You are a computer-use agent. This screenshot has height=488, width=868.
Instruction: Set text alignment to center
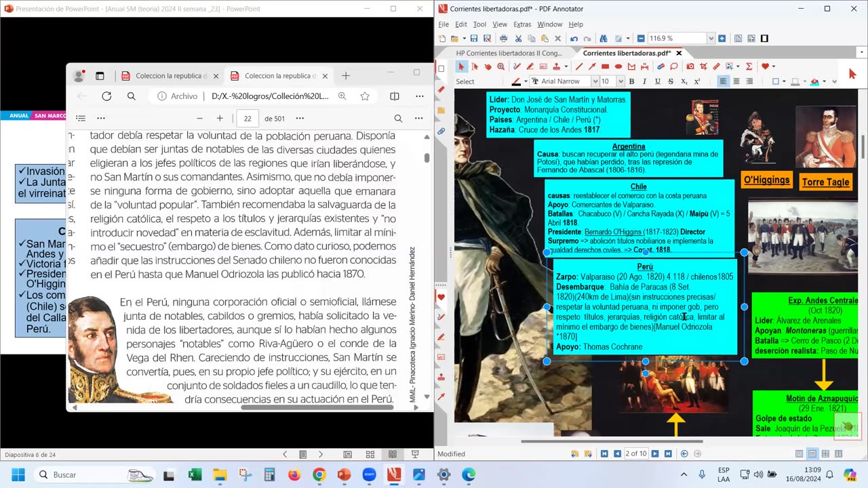pos(736,81)
